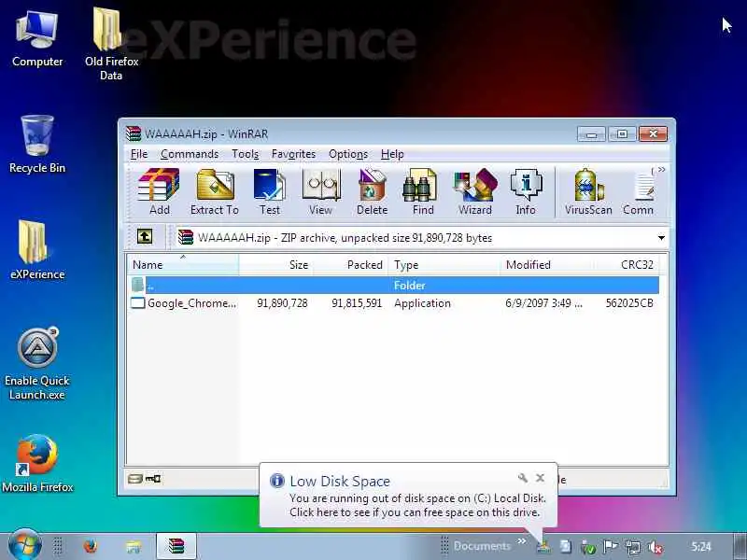Screen dimensions: 747x560
Task: Click the View file icon
Action: pos(320,192)
